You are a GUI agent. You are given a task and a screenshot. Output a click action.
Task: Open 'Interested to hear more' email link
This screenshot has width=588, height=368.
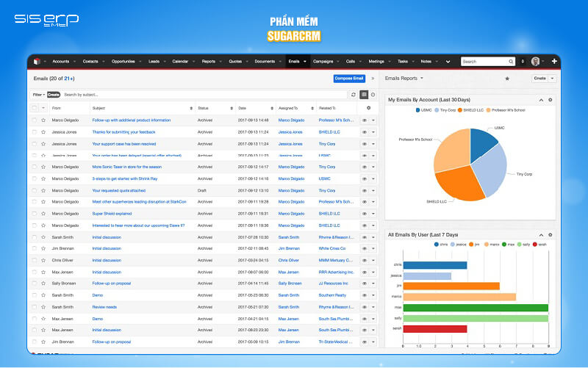point(138,226)
